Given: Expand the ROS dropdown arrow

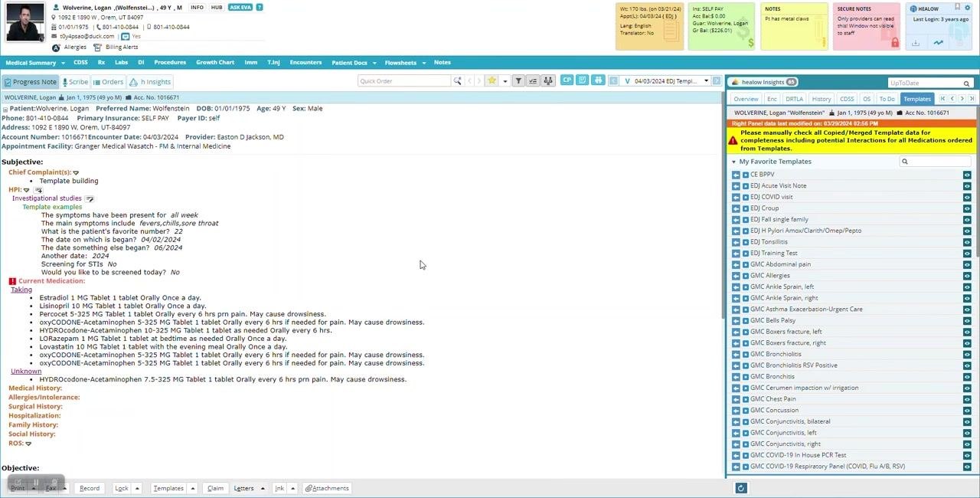Looking at the screenshot, I should coord(28,444).
